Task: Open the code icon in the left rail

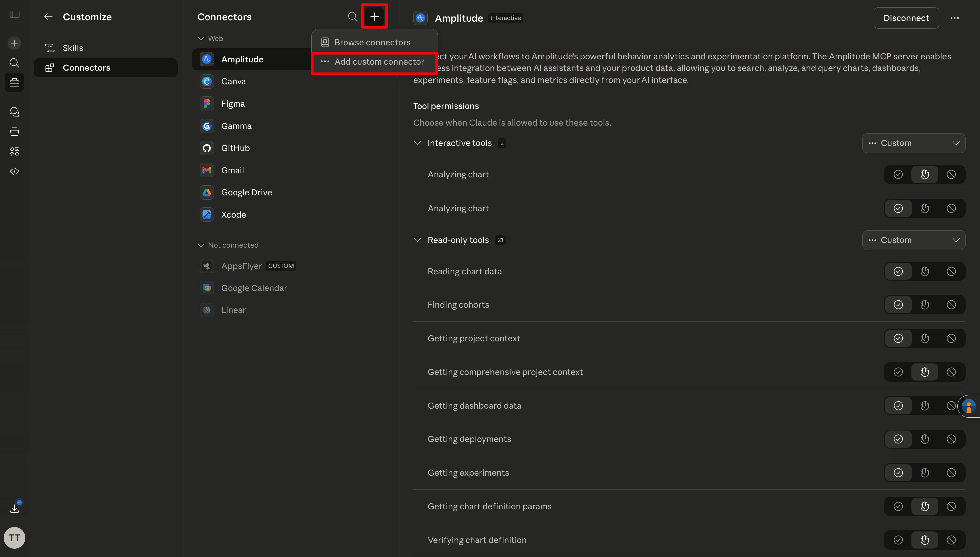Action: [15, 171]
